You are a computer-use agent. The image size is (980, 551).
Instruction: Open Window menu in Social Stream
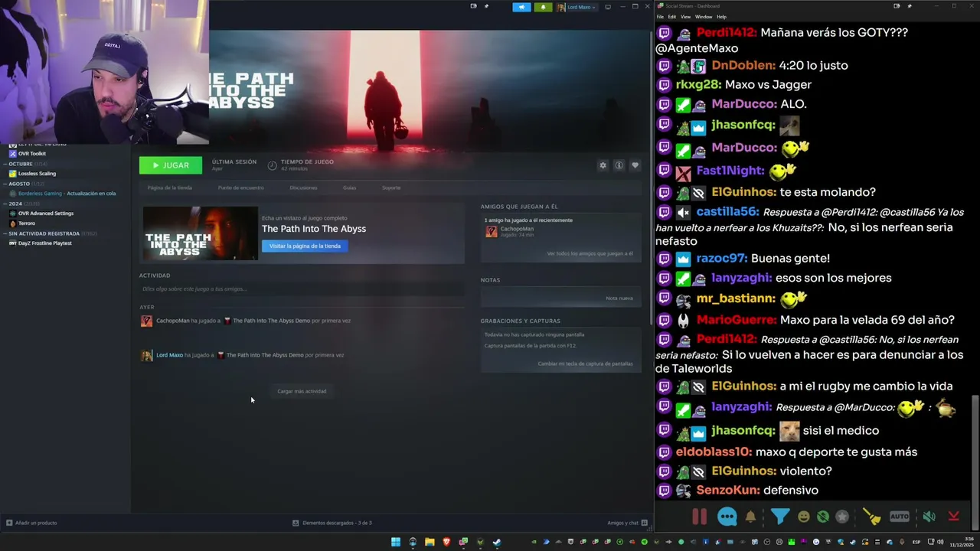tap(703, 17)
